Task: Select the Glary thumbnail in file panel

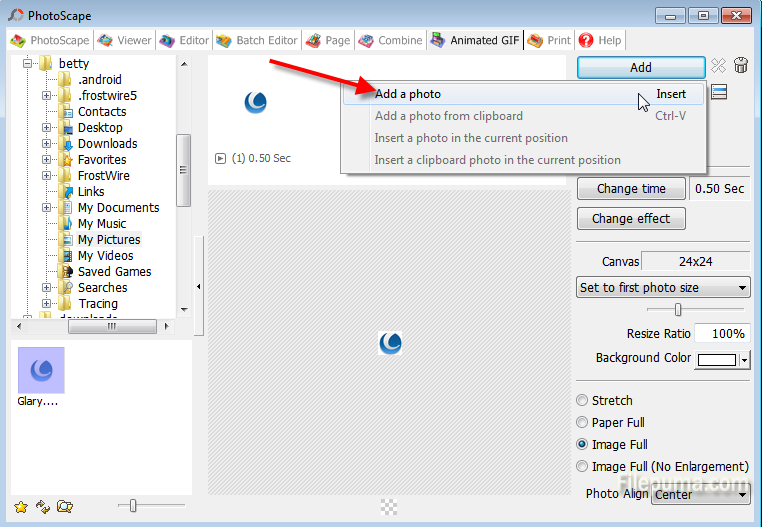Action: (41, 371)
